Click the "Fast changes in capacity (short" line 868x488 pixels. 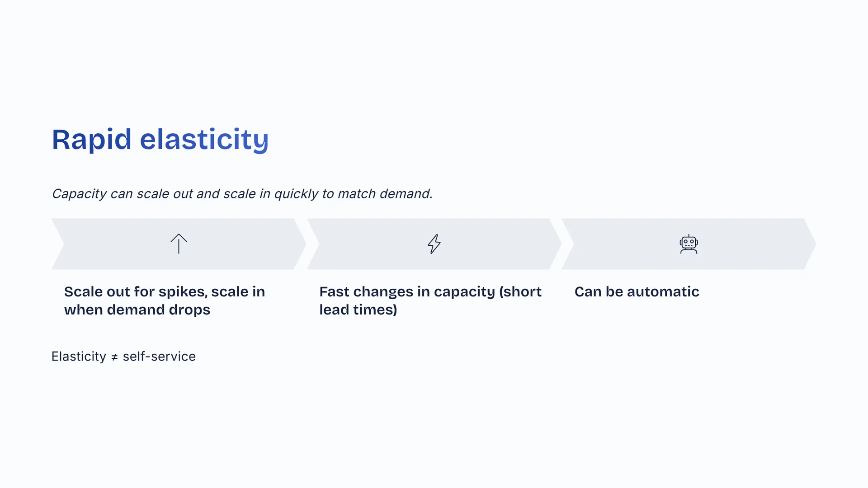pos(430,292)
